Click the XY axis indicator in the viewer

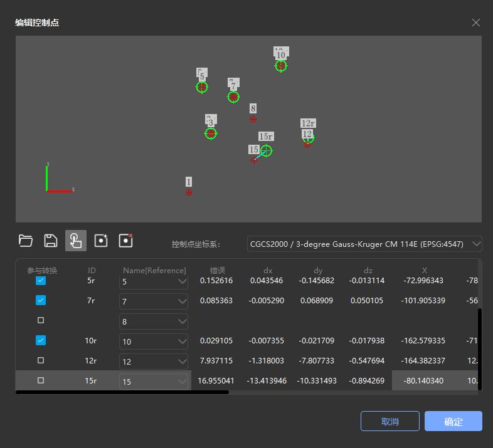tap(59, 177)
